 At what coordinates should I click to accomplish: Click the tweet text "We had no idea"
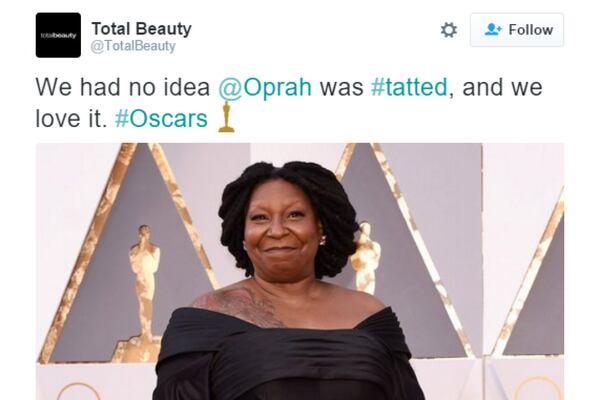click(x=121, y=87)
